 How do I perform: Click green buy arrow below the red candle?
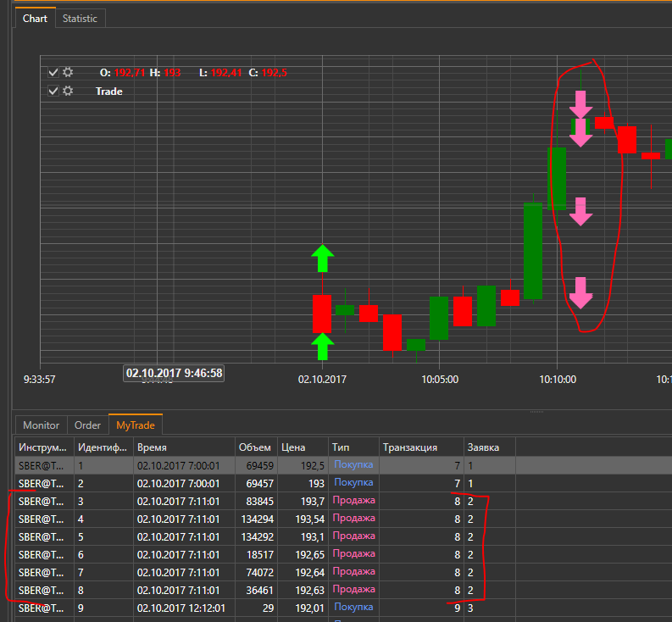click(x=321, y=346)
